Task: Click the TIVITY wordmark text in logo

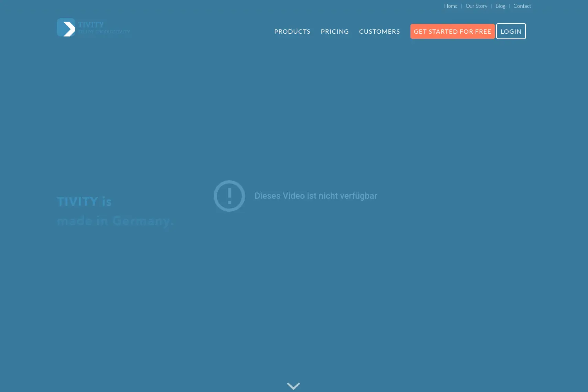Action: (x=91, y=24)
